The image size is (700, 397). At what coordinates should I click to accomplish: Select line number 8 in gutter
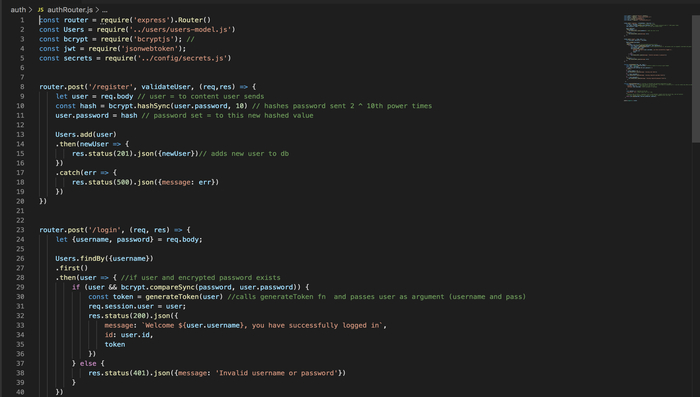pyautogui.click(x=22, y=87)
